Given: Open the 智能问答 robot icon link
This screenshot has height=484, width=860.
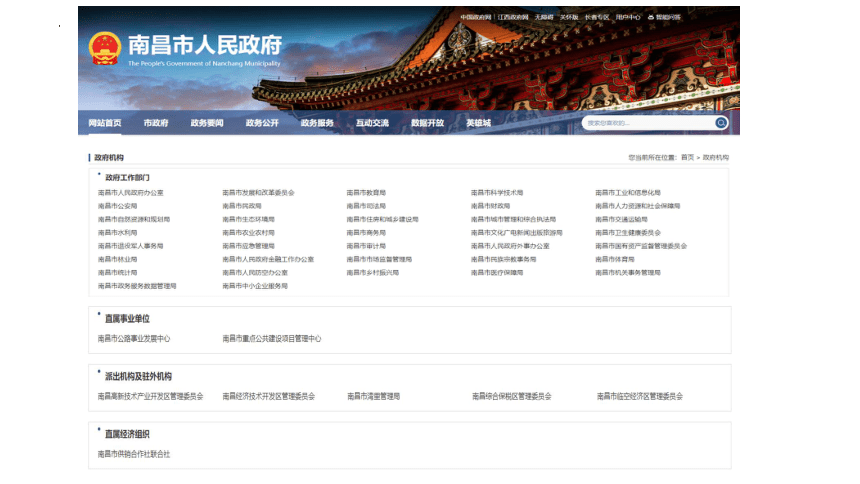Looking at the screenshot, I should [x=664, y=18].
